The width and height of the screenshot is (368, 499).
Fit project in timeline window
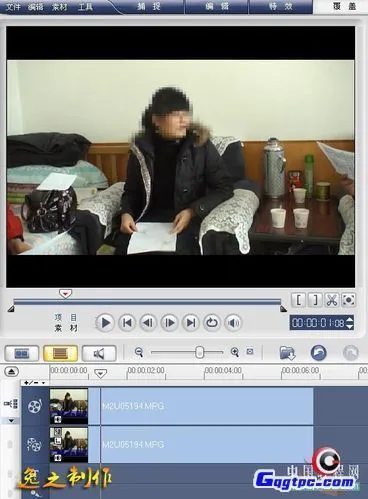(x=250, y=351)
